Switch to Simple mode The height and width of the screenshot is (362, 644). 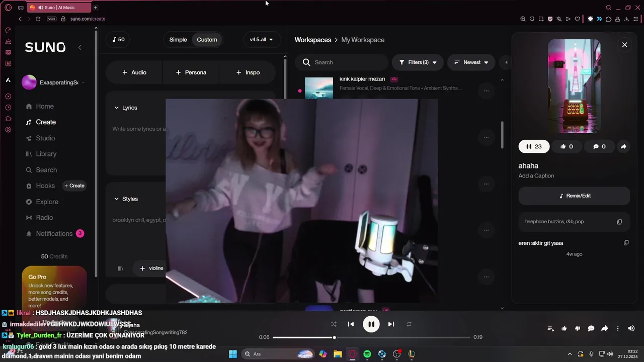tap(178, 40)
